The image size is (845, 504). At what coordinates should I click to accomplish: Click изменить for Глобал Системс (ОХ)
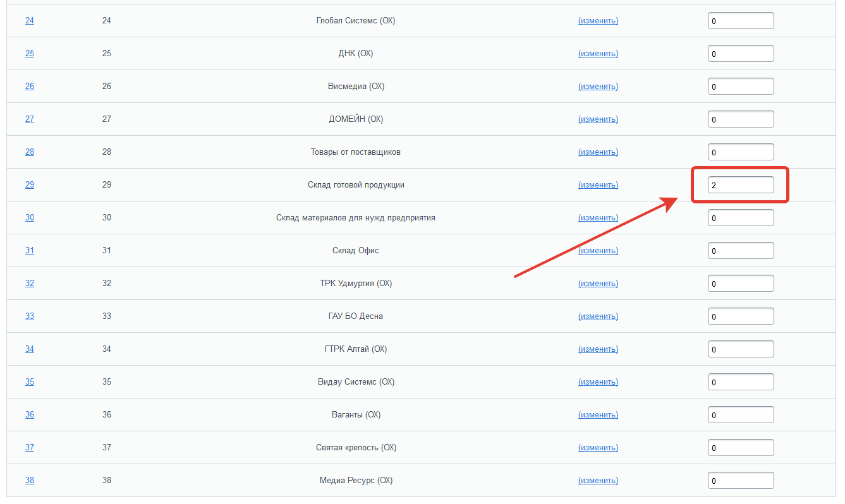pos(598,21)
